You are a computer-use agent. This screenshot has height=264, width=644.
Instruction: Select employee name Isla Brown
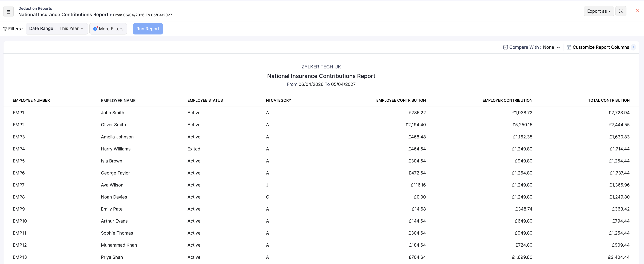tap(112, 161)
